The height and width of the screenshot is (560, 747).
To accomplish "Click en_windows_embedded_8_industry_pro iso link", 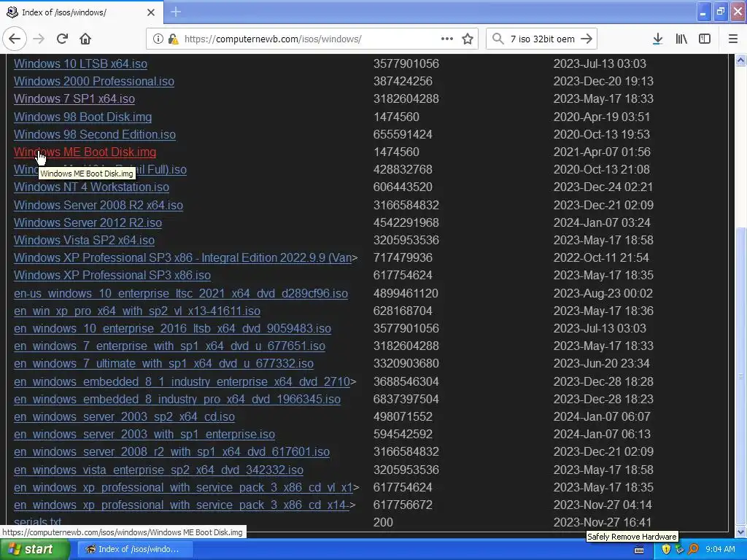I will click(x=177, y=400).
